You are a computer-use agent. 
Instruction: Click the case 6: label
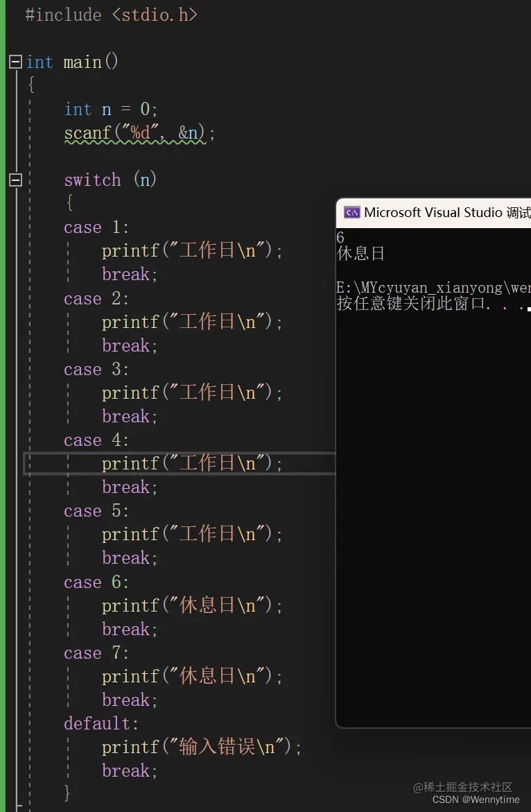(x=96, y=582)
